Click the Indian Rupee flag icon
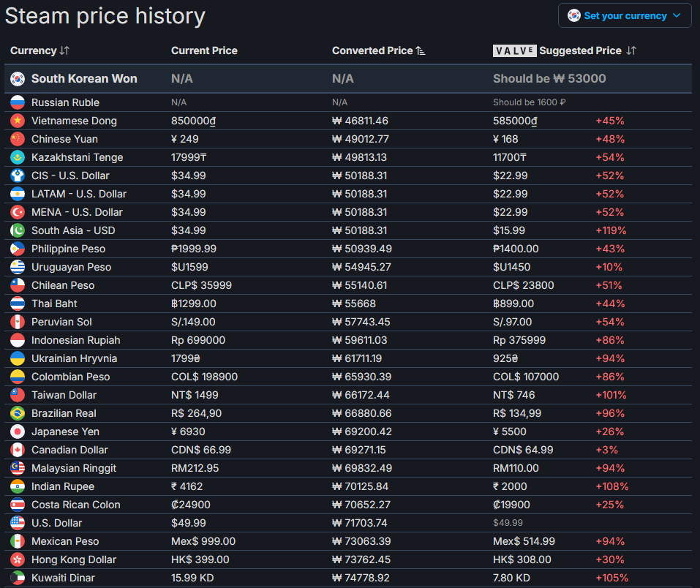 tap(18, 486)
